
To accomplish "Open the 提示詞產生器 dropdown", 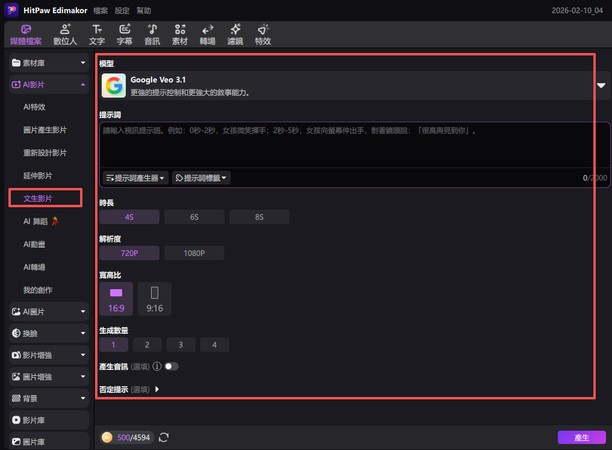I will pos(135,178).
